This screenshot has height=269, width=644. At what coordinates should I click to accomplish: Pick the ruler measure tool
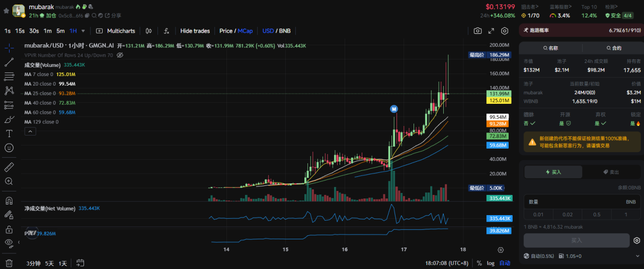pos(9,167)
